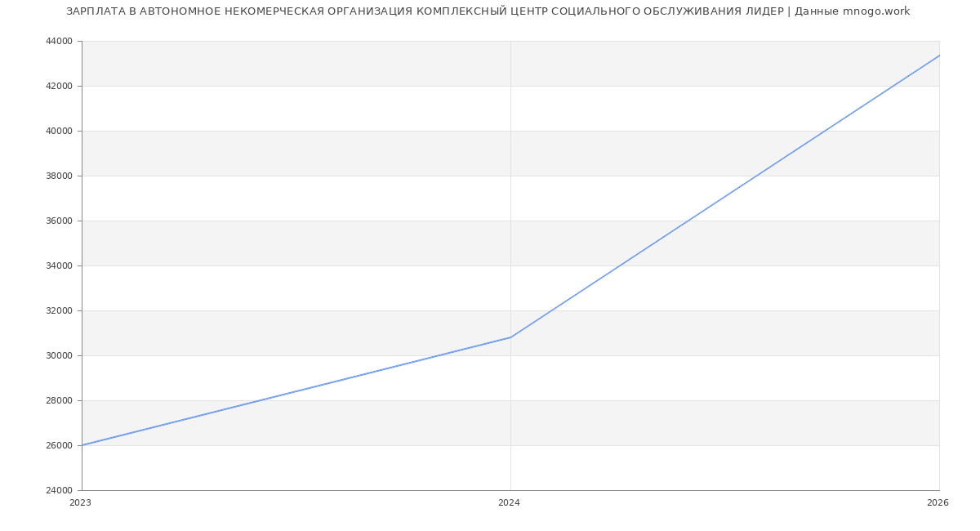Select the 2024 x-axis label
Viewport: 980px width, 531px height.
[x=509, y=503]
